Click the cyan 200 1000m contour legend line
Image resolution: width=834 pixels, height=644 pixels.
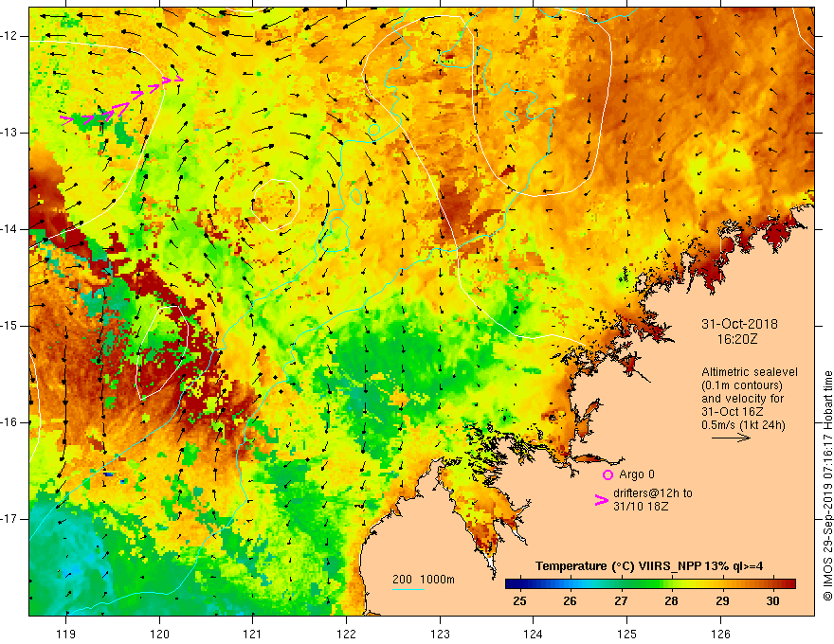[x=408, y=589]
